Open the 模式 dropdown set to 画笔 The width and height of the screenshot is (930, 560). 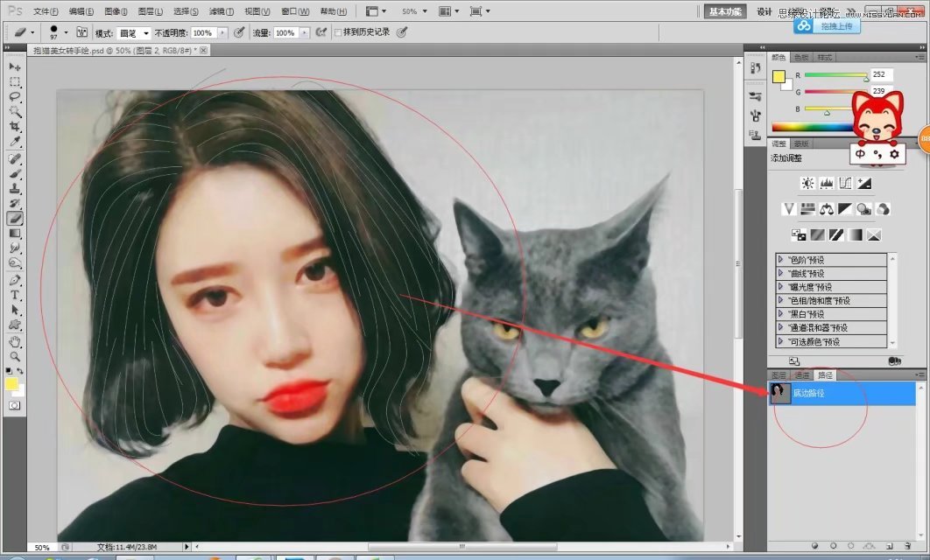point(133,33)
